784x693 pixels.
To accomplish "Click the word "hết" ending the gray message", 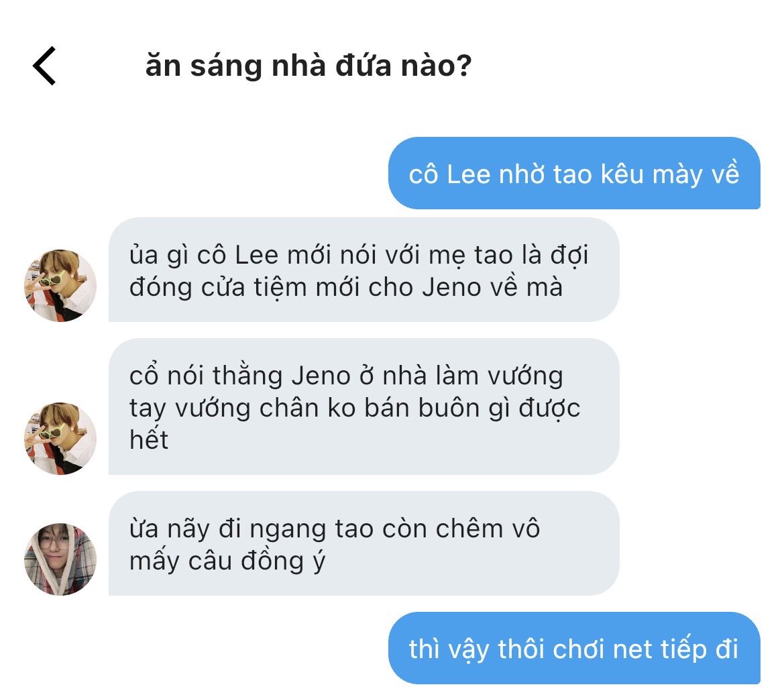I will (x=149, y=439).
